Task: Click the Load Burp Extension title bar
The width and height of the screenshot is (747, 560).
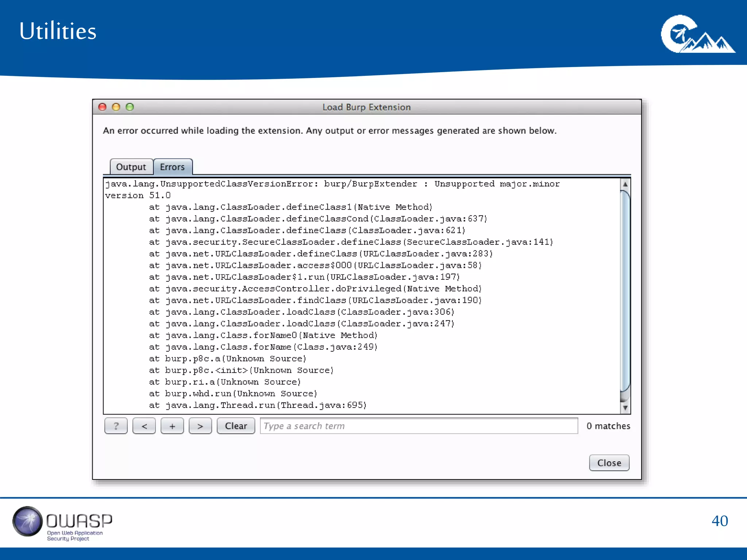Action: point(366,107)
